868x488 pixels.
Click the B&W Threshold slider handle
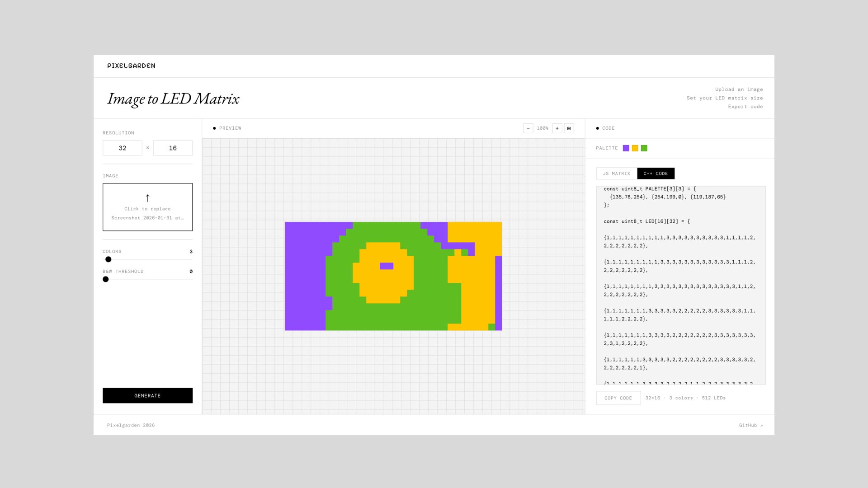[106, 279]
